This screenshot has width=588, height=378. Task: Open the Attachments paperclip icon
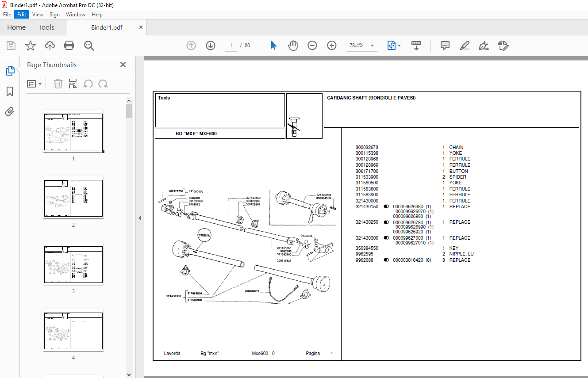10,112
